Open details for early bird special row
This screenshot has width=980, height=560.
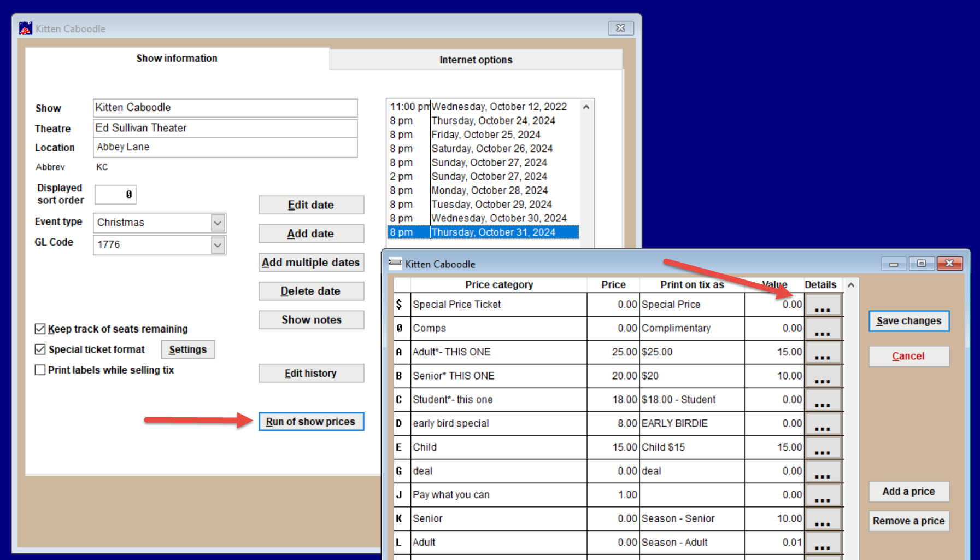coord(823,423)
